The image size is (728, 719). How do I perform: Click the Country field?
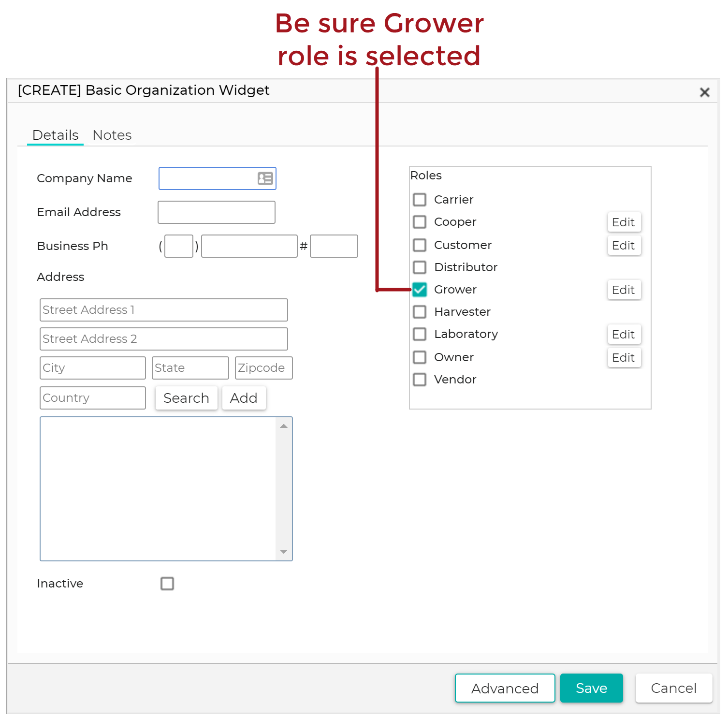click(93, 398)
